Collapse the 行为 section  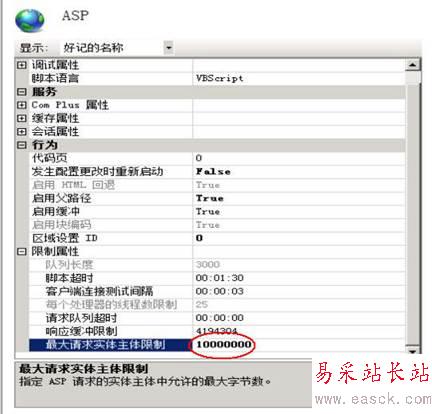point(21,145)
